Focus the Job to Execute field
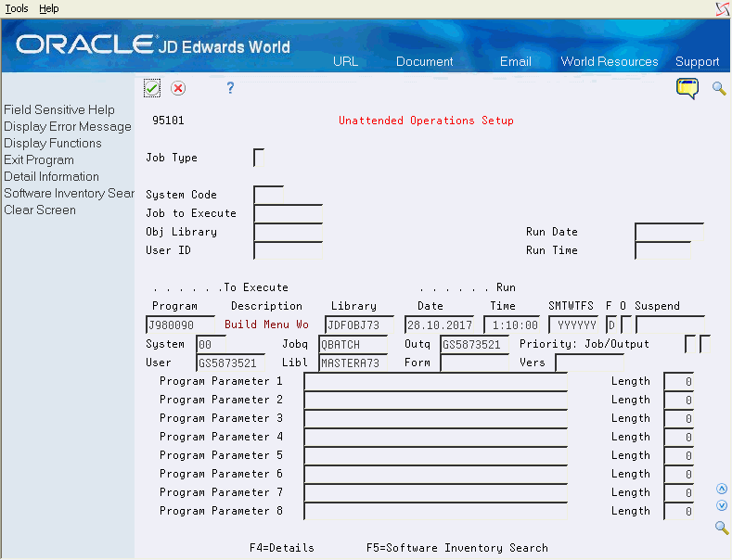Screen dimensions: 732x560 [x=288, y=213]
